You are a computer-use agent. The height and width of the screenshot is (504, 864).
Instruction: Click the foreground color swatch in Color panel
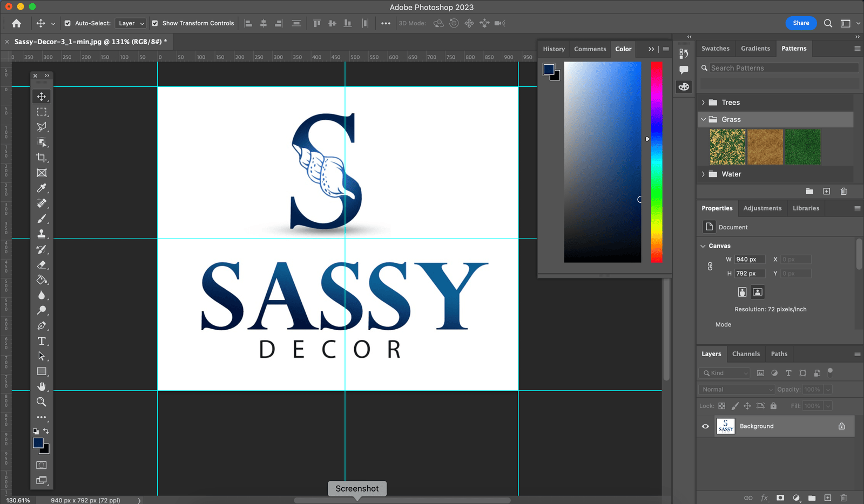(549, 69)
